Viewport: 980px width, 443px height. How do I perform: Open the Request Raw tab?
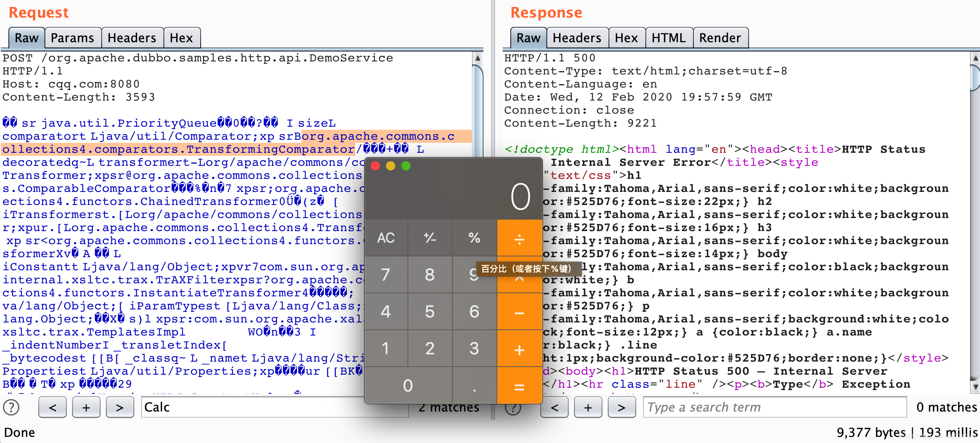[x=26, y=38]
